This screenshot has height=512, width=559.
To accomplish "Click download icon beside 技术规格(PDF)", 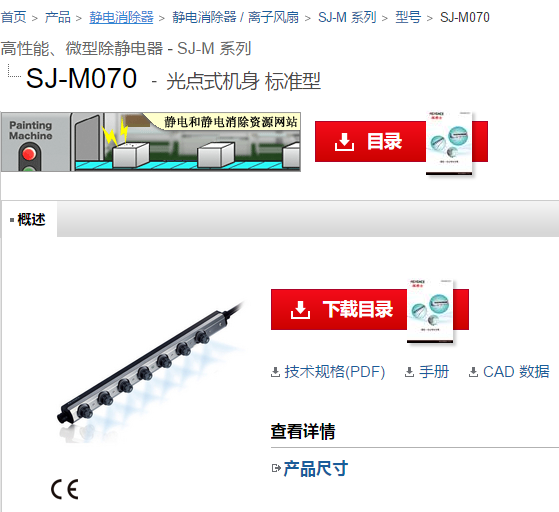I will [275, 372].
